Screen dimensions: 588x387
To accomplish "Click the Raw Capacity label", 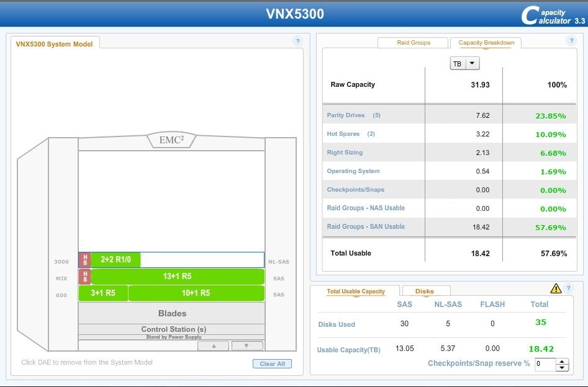I will click(x=353, y=84).
